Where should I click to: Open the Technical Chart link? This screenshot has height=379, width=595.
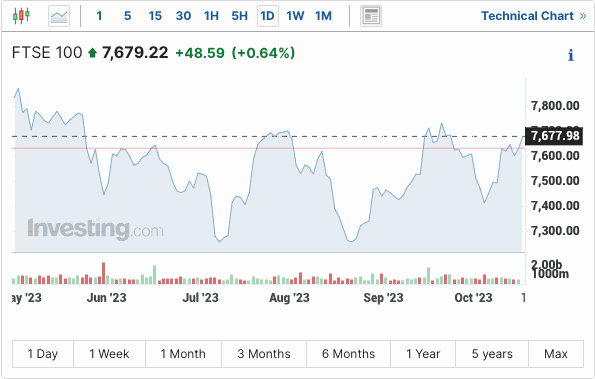tap(534, 16)
